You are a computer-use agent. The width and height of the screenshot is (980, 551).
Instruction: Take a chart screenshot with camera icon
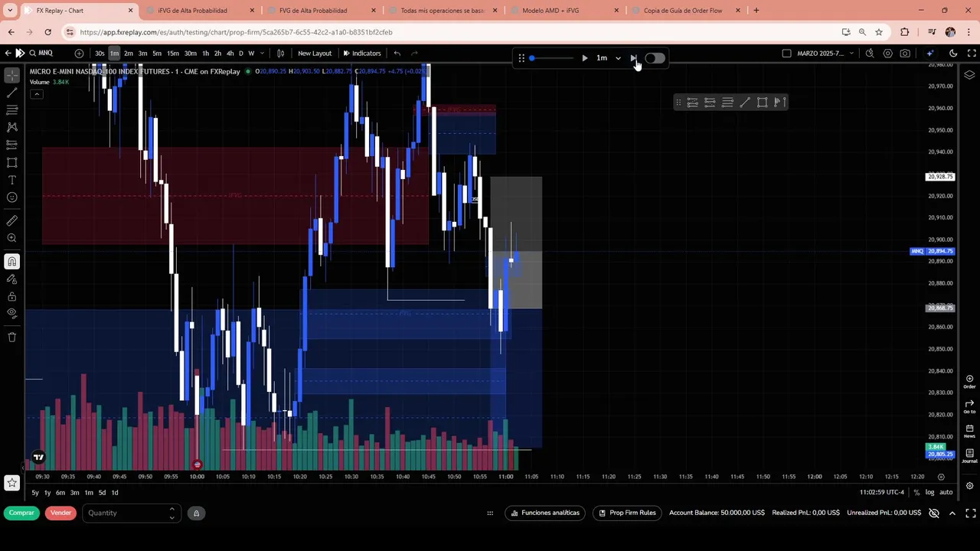pyautogui.click(x=906, y=54)
